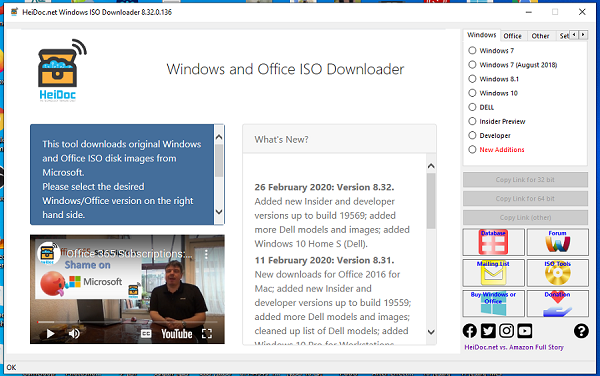Click up arrow of blue description scrollbar
The image size is (600, 376).
pos(219,137)
